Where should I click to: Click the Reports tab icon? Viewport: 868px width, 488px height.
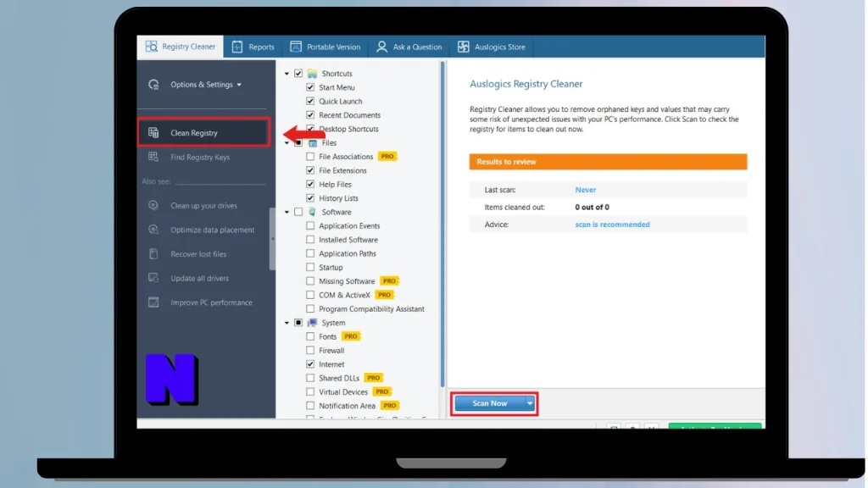click(x=237, y=47)
